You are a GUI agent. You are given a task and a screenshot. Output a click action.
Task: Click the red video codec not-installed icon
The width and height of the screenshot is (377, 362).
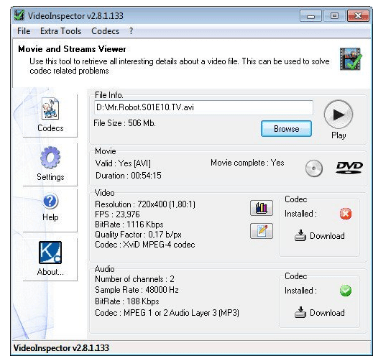point(346,214)
